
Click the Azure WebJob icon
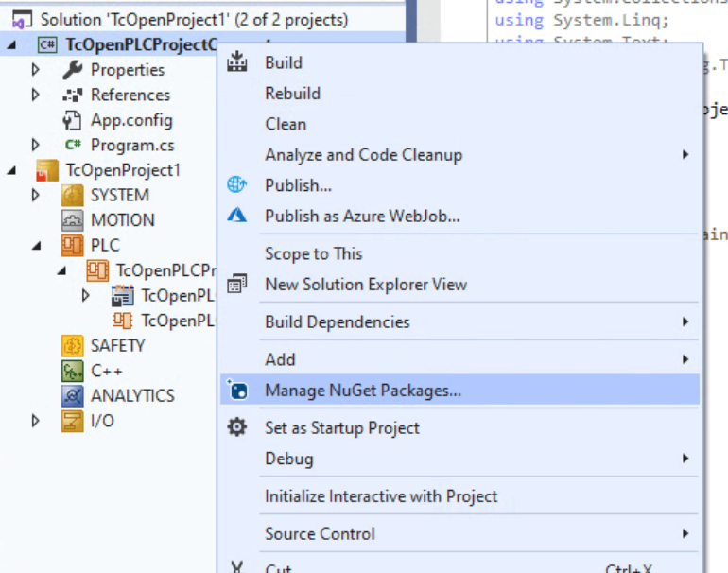[236, 215]
